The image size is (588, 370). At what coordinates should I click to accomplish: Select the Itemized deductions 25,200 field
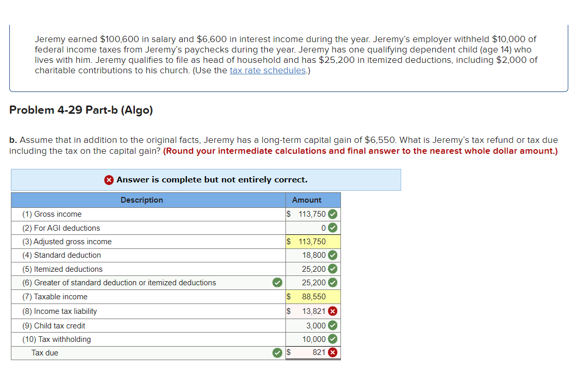tap(313, 269)
